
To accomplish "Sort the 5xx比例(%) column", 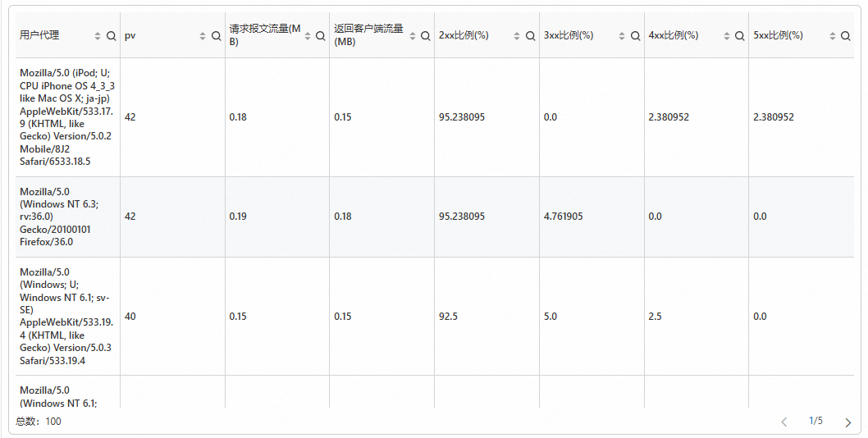I will coord(833,36).
